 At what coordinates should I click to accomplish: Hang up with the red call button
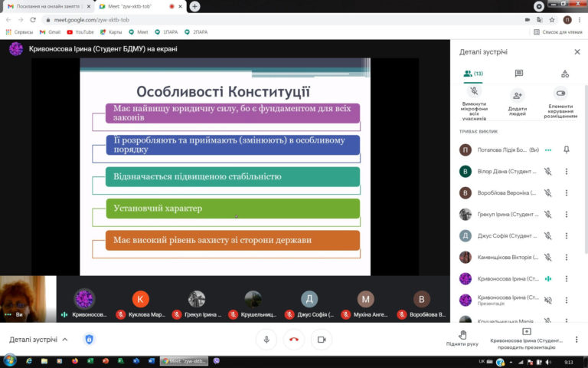point(294,339)
